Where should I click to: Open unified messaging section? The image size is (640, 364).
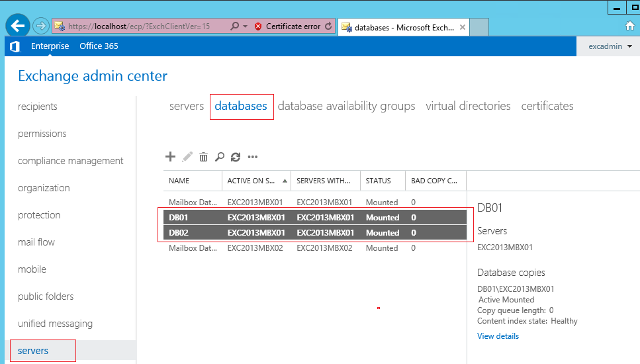coord(55,324)
